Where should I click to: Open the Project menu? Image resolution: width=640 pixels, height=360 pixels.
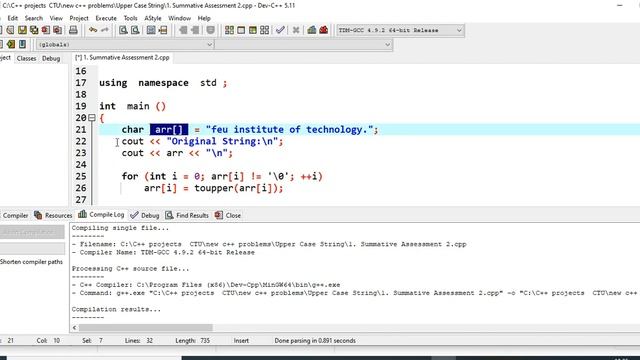[x=79, y=18]
